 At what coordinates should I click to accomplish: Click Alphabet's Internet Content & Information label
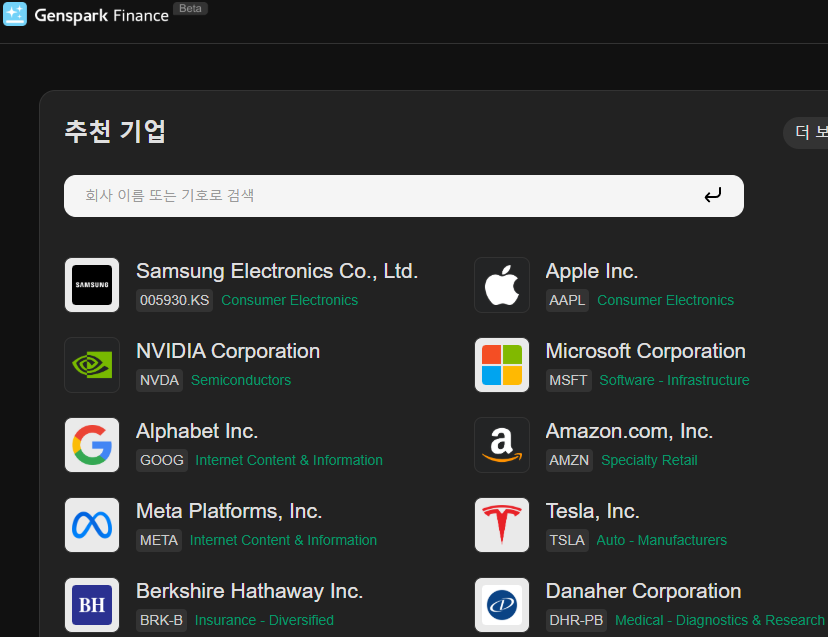click(x=289, y=460)
